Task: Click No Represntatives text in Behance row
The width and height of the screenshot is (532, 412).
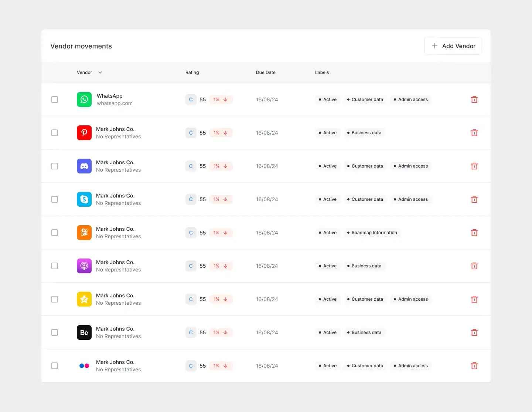Action: click(x=118, y=337)
